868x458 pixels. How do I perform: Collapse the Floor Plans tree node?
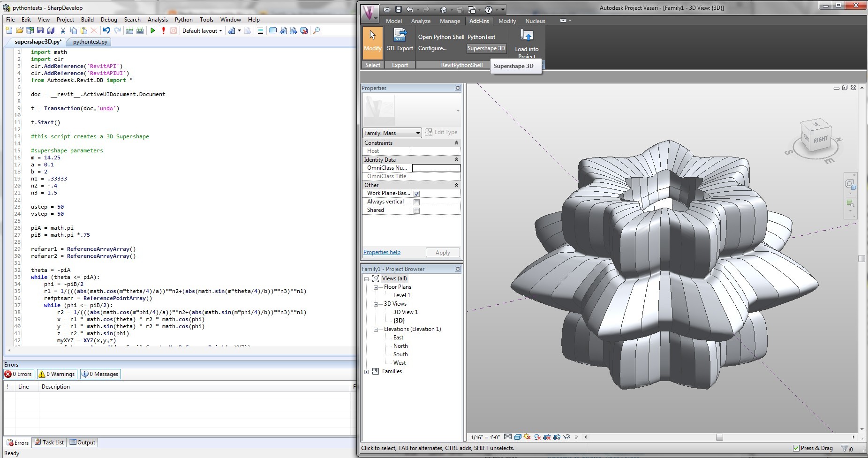(x=376, y=287)
